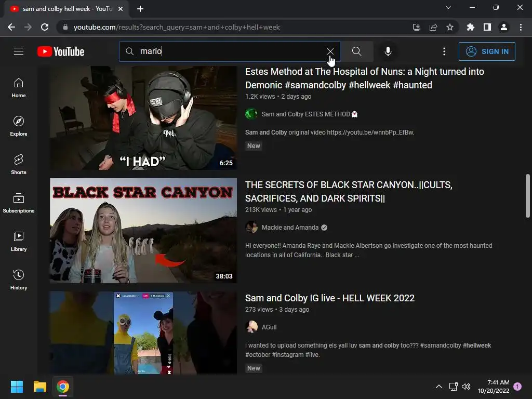This screenshot has width=532, height=399.
Task: Open Estes Method at The Hospital title
Action: coord(364,78)
